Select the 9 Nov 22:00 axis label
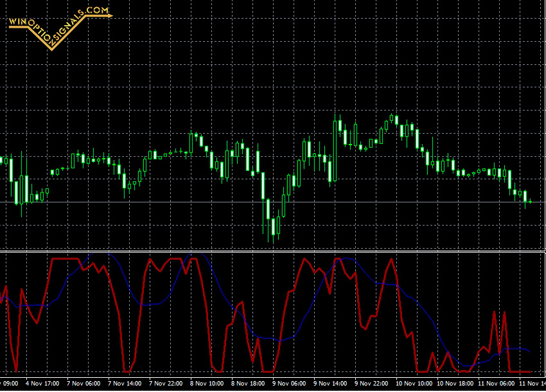The height and width of the screenshot is (392, 546). [x=371, y=384]
